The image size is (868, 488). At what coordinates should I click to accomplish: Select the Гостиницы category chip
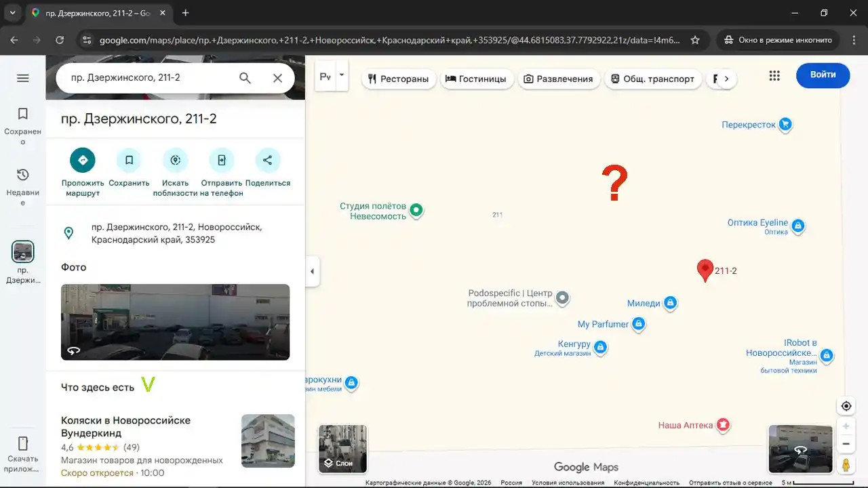point(476,79)
